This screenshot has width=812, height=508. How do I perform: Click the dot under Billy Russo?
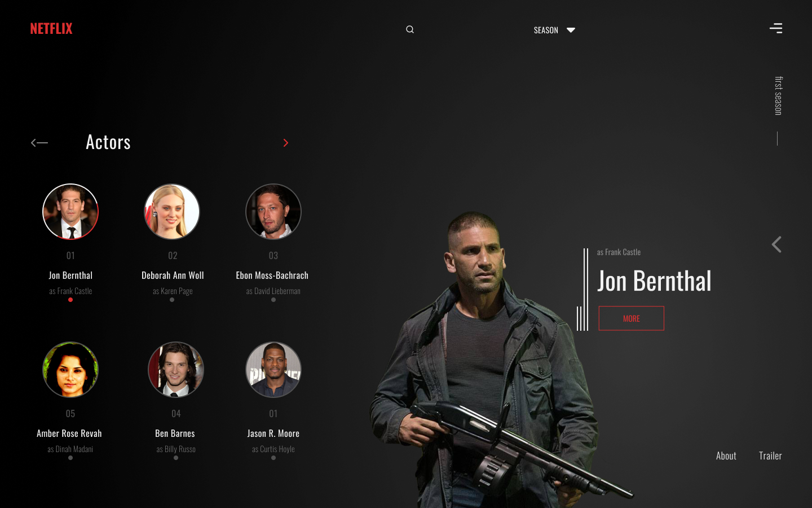(176, 458)
